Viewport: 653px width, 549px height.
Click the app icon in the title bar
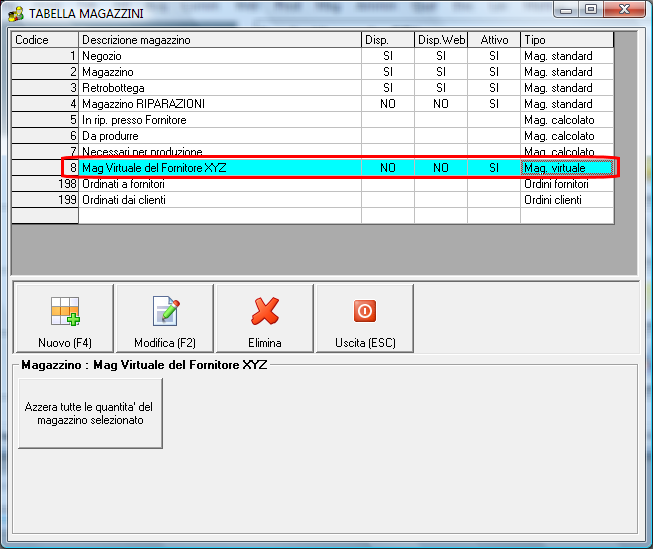click(x=16, y=14)
